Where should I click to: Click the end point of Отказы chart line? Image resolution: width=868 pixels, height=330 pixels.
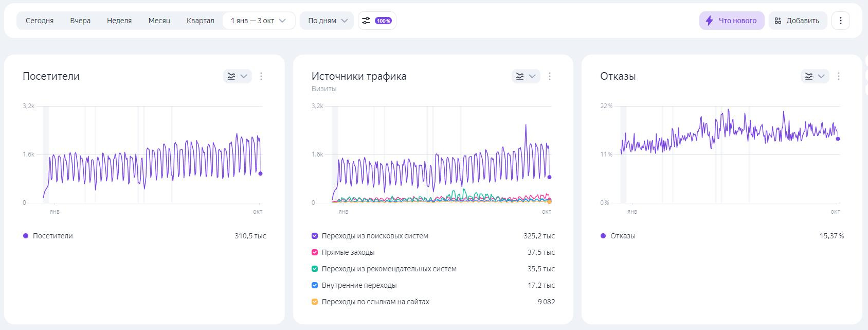point(838,138)
